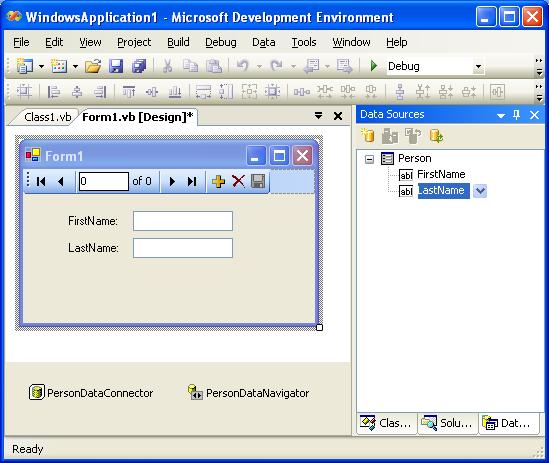This screenshot has width=549, height=463.
Task: Toggle the Data Sources auto-hide pin
Action: tap(516, 115)
